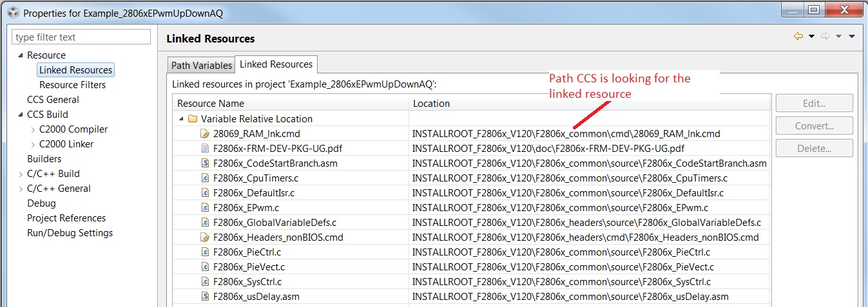Open the CCS General page
868x307 pixels.
pos(53,100)
